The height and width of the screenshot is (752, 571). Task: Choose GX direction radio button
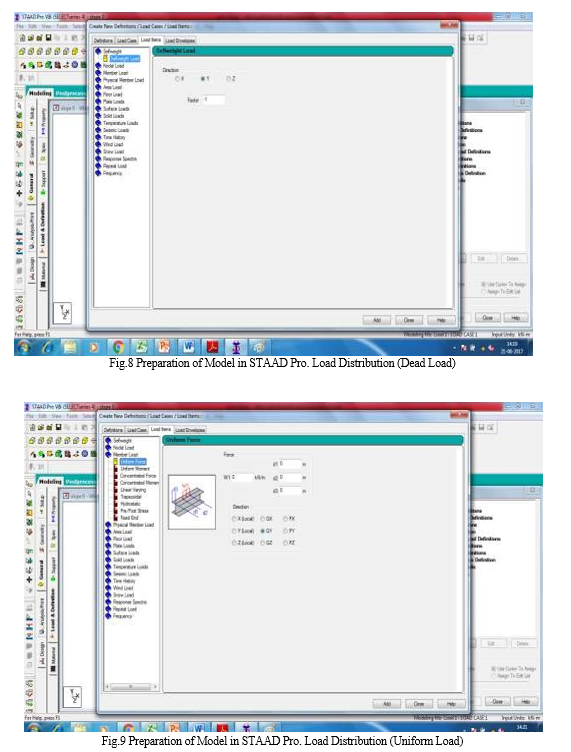coord(263,519)
